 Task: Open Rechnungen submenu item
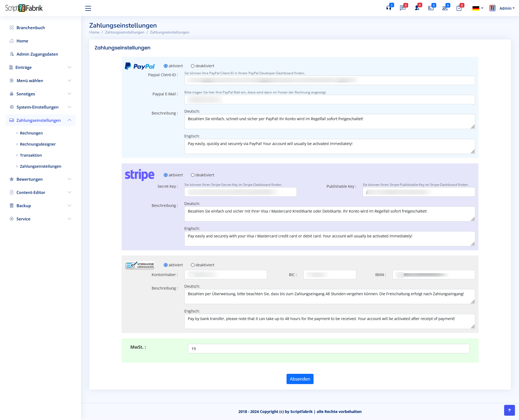(x=31, y=133)
